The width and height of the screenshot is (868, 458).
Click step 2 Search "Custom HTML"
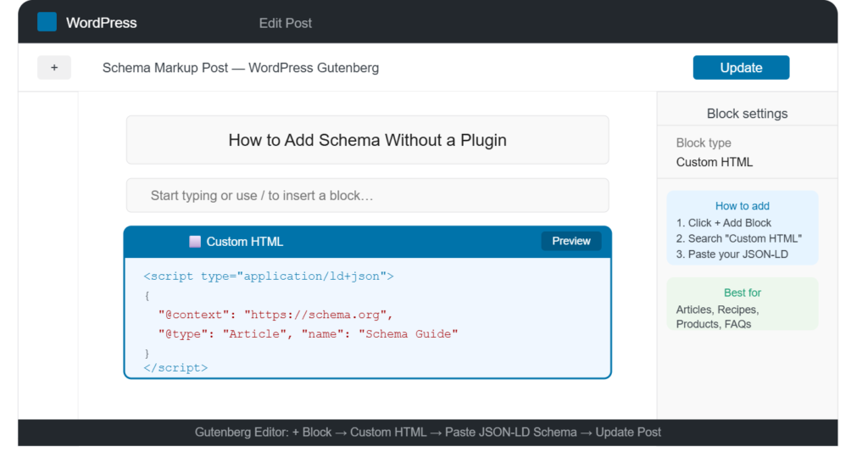[738, 238]
